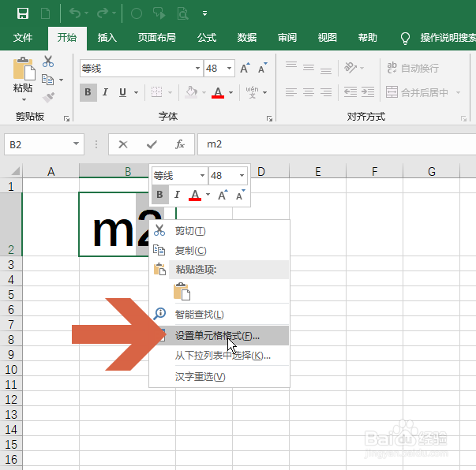Click the Copy icon in ribbon clipboard group

pos(47,80)
